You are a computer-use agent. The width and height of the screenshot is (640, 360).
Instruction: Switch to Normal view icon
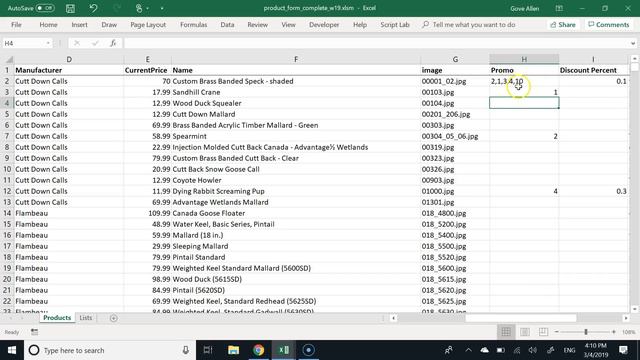pyautogui.click(x=506, y=332)
